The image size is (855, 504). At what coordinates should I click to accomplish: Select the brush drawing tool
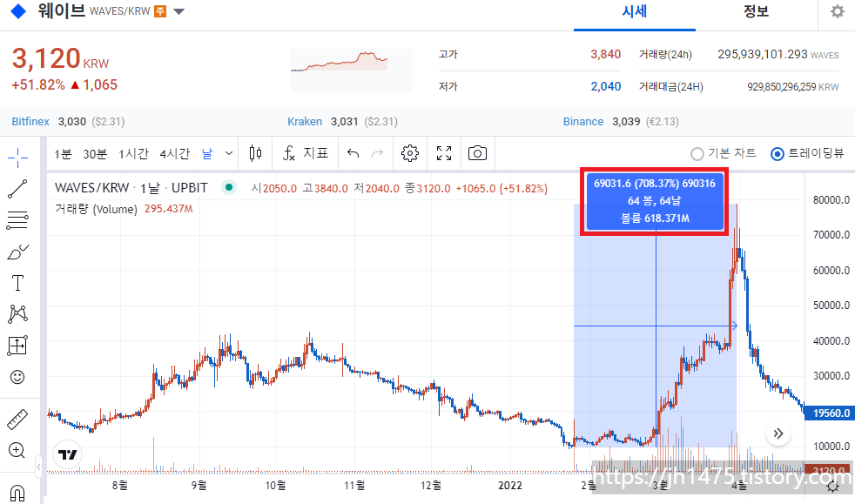click(17, 252)
